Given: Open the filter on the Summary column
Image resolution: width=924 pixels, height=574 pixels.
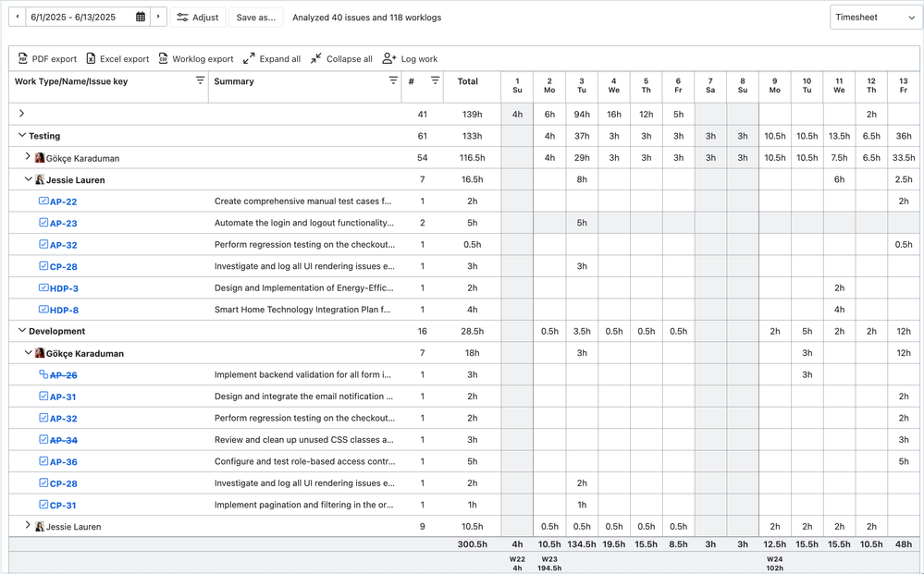Looking at the screenshot, I should point(394,81).
